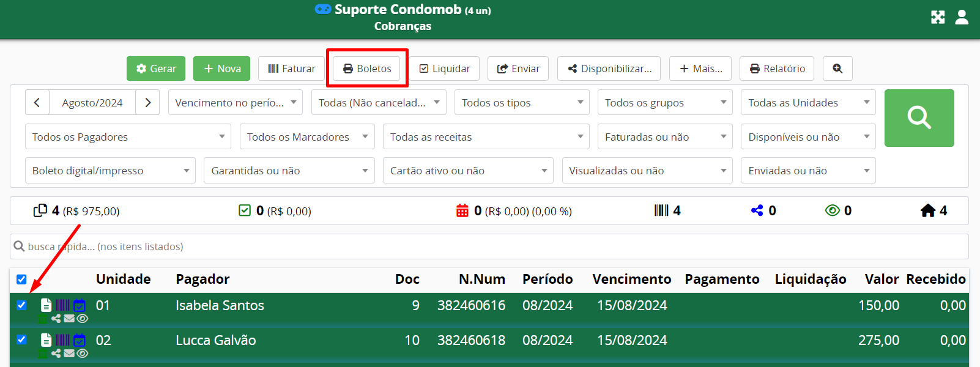
Task: Click the green Gerar button
Action: click(156, 69)
